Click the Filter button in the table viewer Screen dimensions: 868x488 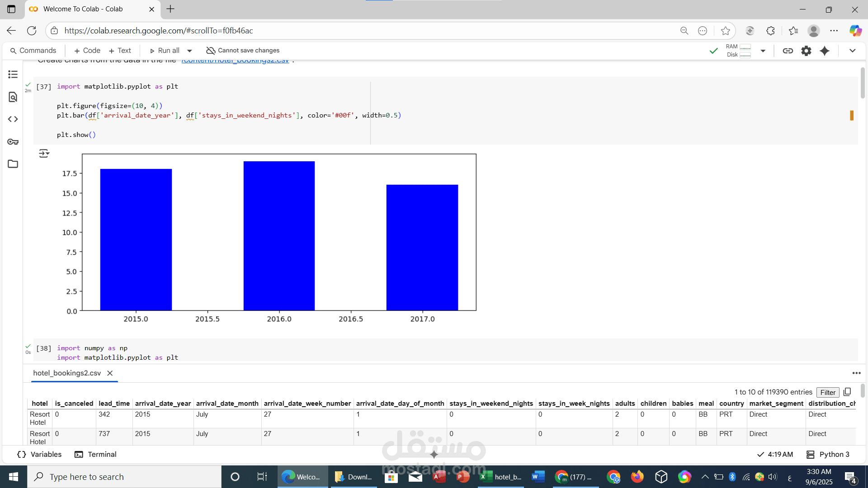pos(827,392)
